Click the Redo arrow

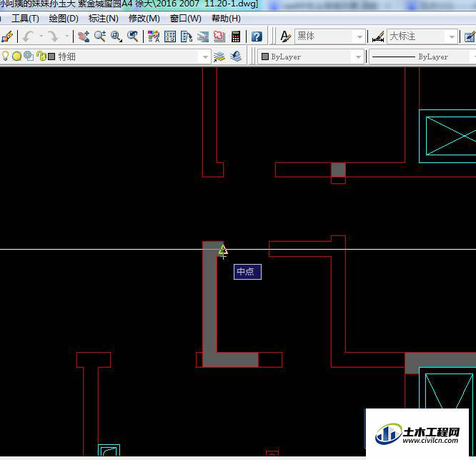pyautogui.click(x=54, y=36)
